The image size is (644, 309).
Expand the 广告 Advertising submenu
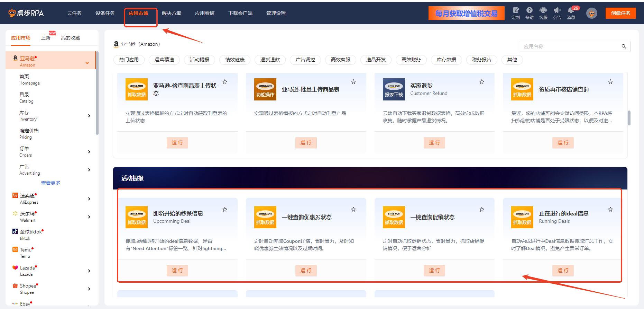(89, 170)
